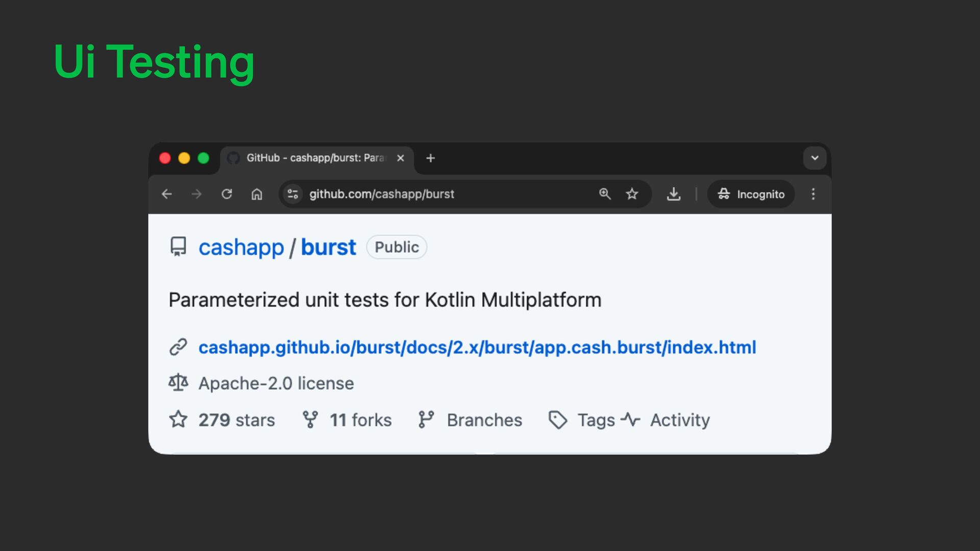The width and height of the screenshot is (980, 551).
Task: Open the cashapp organization link
Action: [x=241, y=247]
